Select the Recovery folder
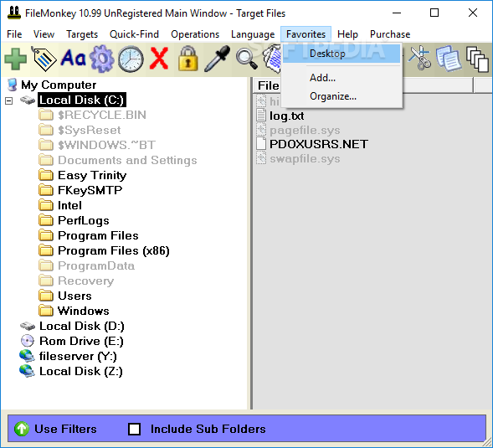The image size is (493, 448). [x=86, y=281]
